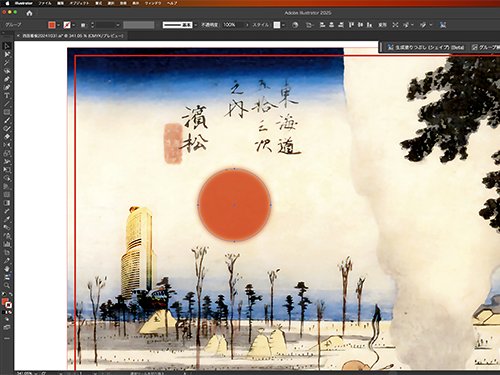The image size is (500, 375).
Task: Select the Paintbrush tool
Action: pos(7,120)
